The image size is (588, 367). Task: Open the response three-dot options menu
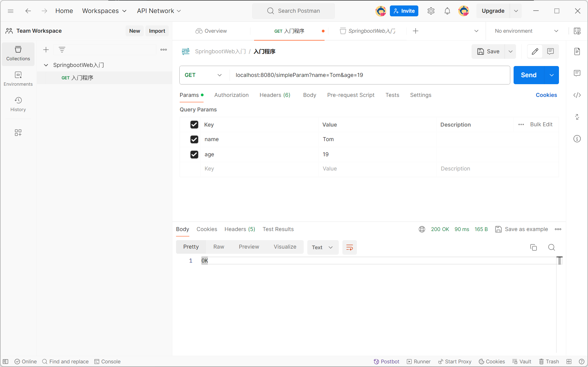(x=558, y=229)
